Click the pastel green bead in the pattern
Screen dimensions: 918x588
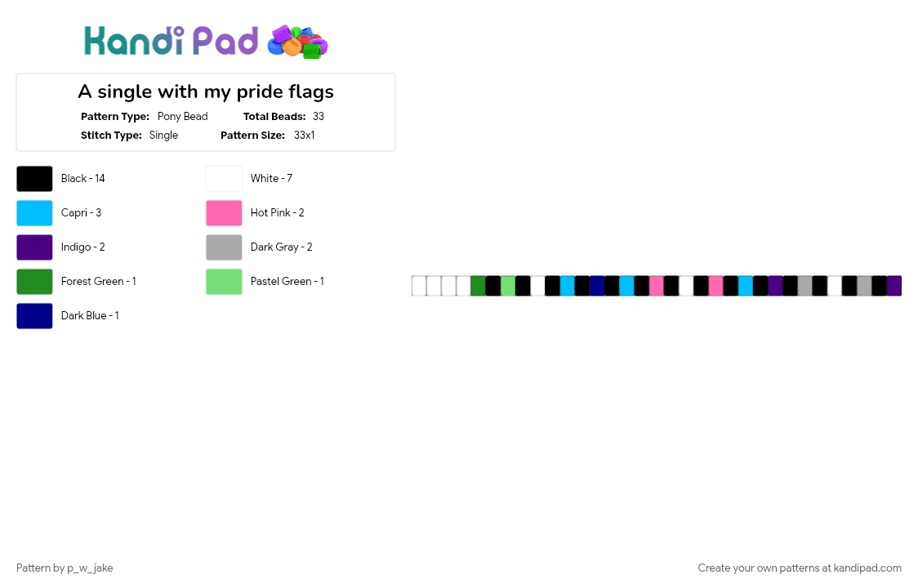508,287
